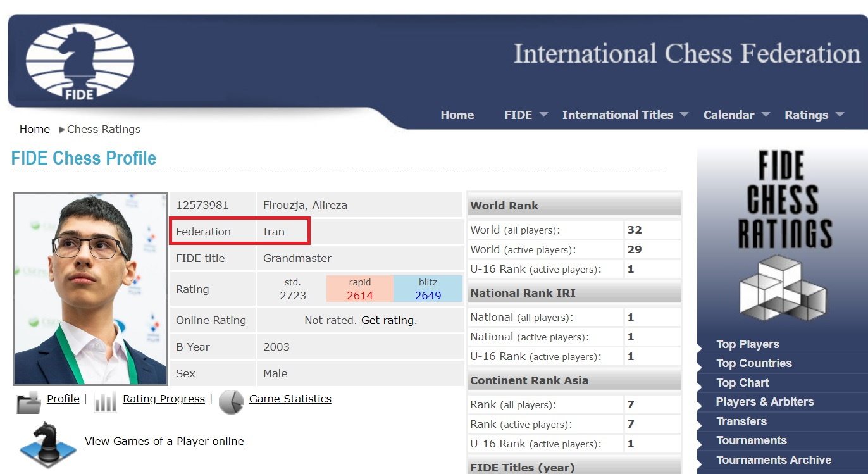Click the rapid rating 2614 cell
Screen dimensions: 868x474
(360, 289)
